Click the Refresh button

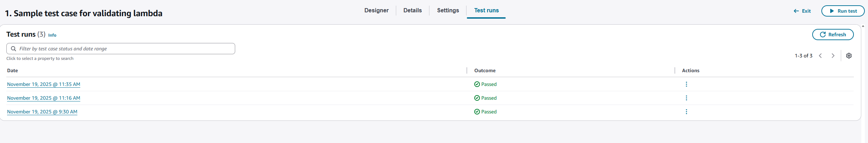coord(833,35)
